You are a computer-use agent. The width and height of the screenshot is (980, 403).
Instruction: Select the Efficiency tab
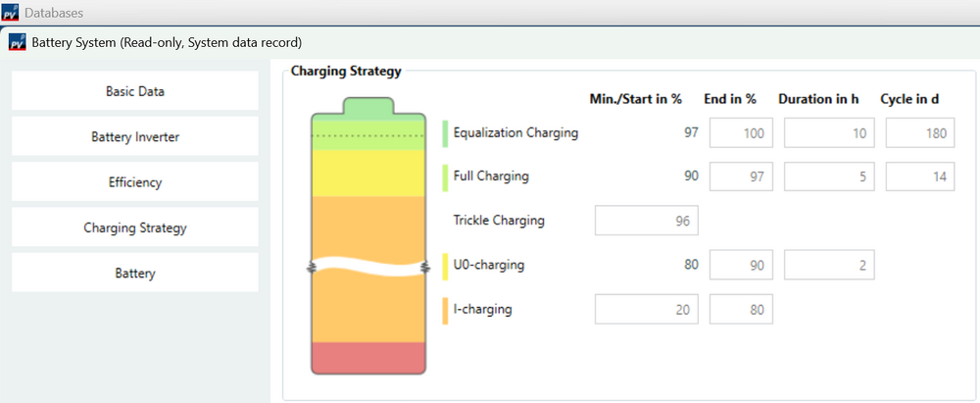[x=135, y=182]
